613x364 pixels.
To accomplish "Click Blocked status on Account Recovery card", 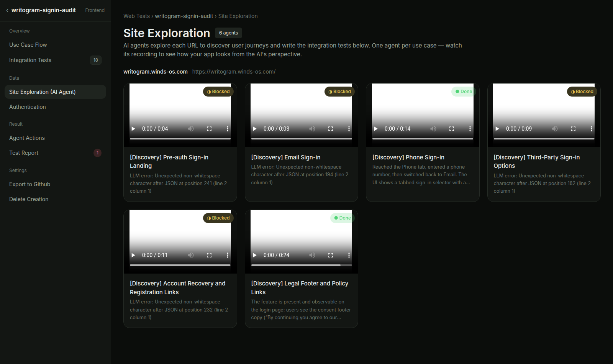I will click(x=218, y=218).
